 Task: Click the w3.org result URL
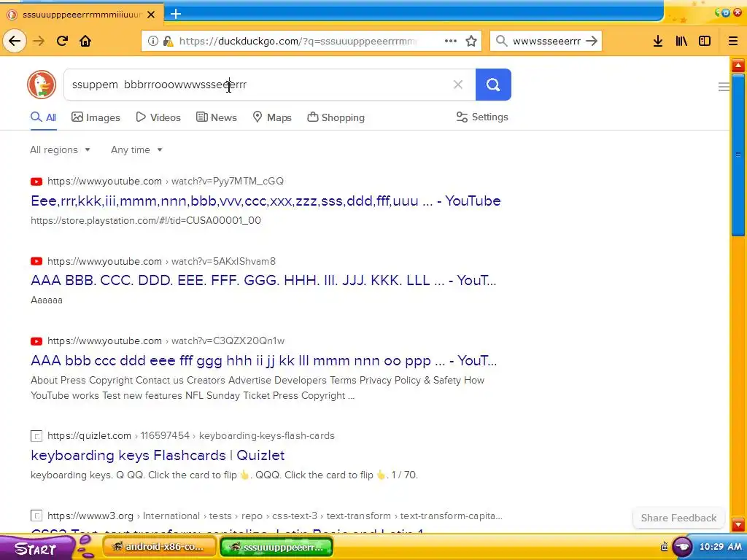tap(275, 516)
